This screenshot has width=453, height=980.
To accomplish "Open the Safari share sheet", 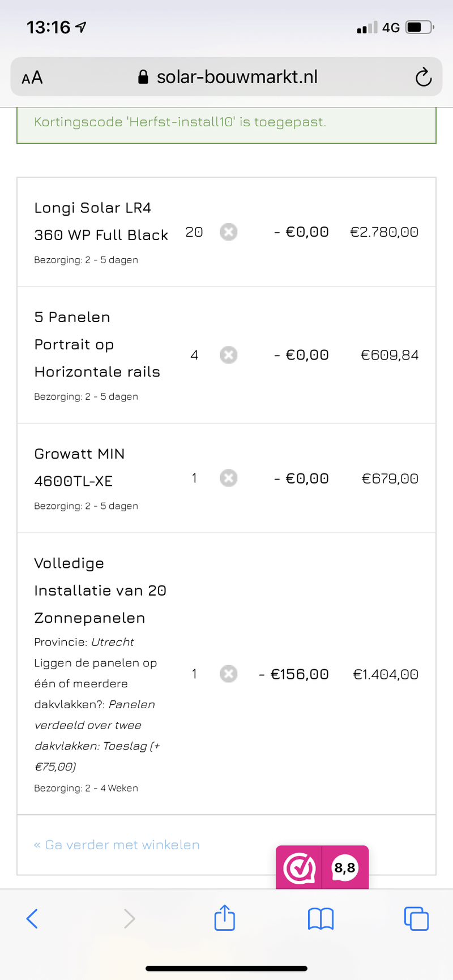I will click(x=225, y=918).
